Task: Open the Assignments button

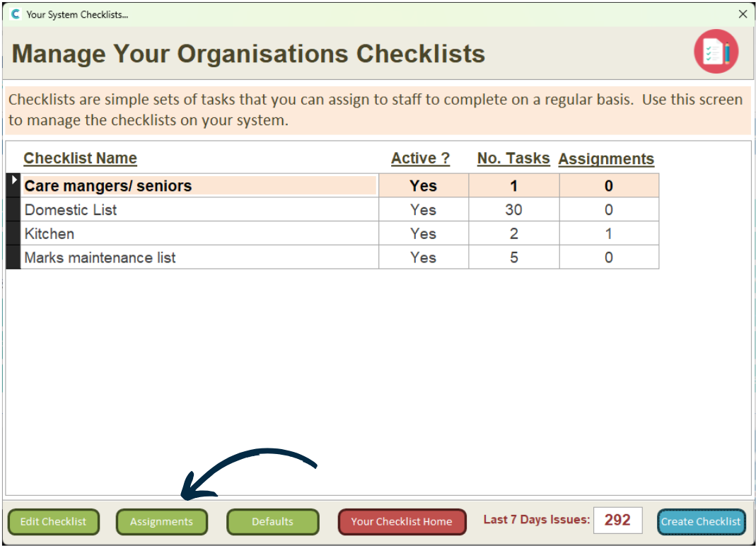Action: click(x=161, y=522)
